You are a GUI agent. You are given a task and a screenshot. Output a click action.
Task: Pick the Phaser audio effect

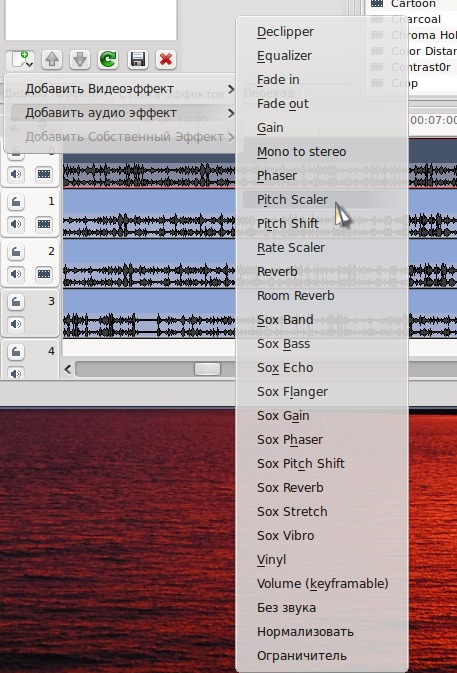coord(322,176)
